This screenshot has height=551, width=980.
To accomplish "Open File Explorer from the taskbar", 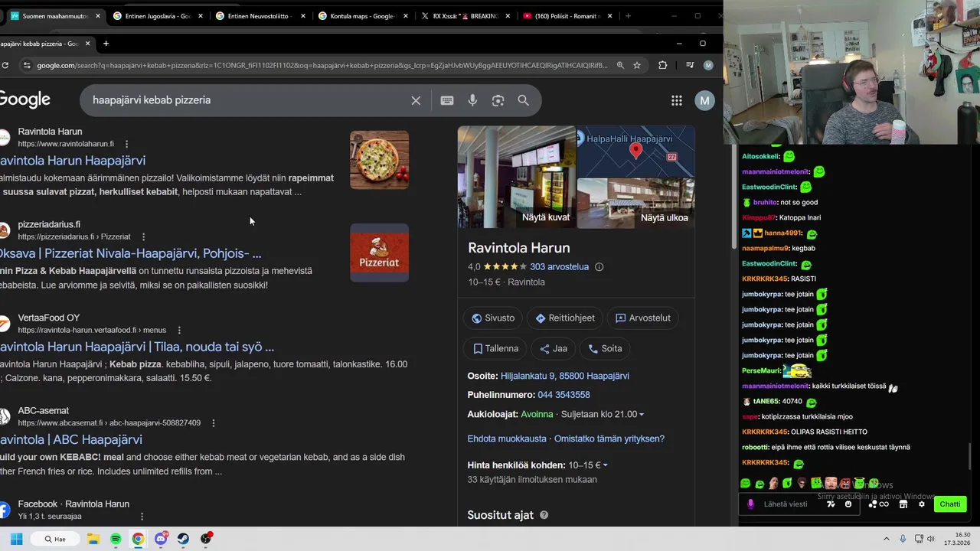I will tap(93, 539).
